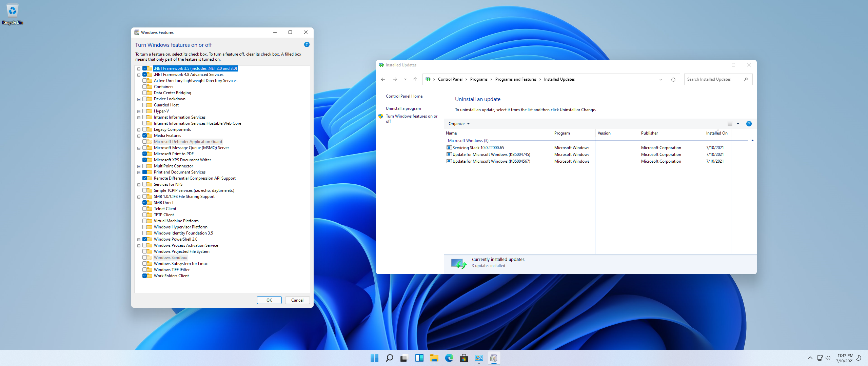The height and width of the screenshot is (366, 868).
Task: Expand the Legacy Components node
Action: (139, 130)
